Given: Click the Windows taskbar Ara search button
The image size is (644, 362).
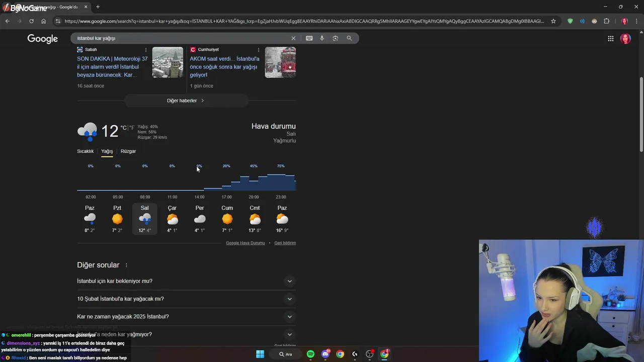Looking at the screenshot, I should point(285,354).
